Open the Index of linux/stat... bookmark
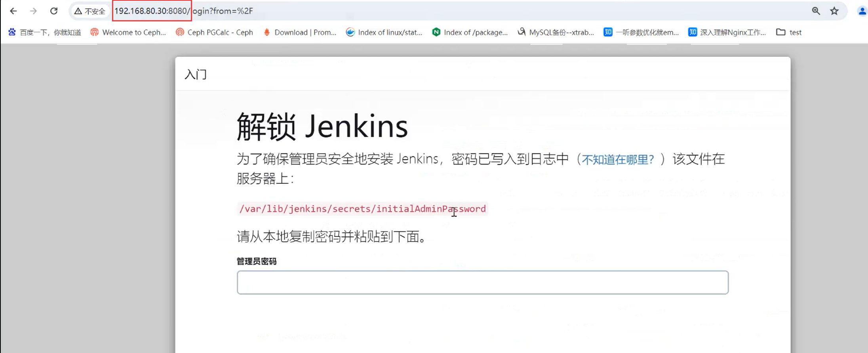The height and width of the screenshot is (353, 868). tap(384, 32)
